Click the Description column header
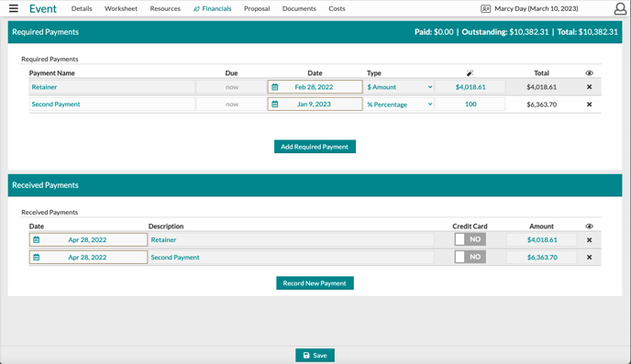 pyautogui.click(x=166, y=226)
